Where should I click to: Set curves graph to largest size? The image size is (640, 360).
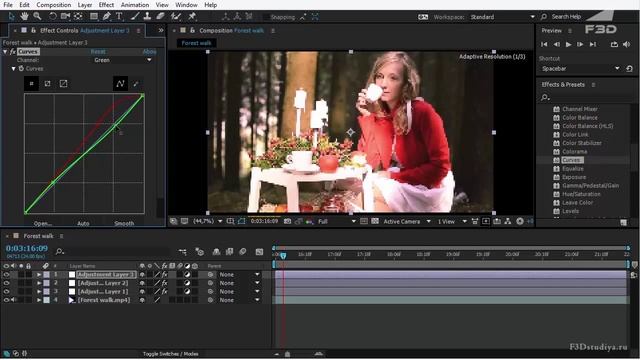pos(63,84)
